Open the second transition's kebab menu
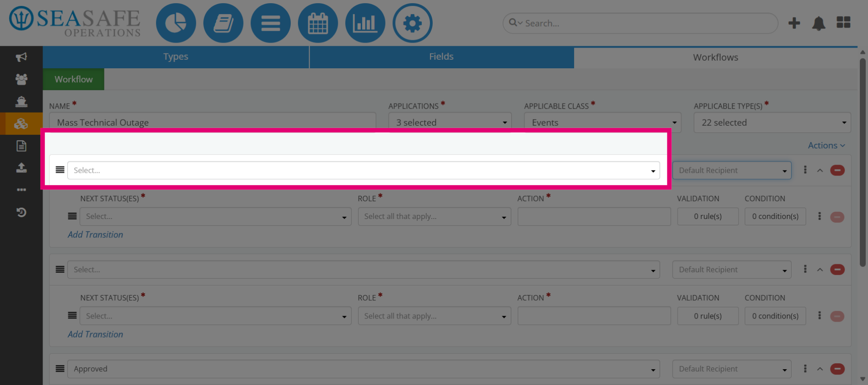This screenshot has width=868, height=385. [820, 315]
